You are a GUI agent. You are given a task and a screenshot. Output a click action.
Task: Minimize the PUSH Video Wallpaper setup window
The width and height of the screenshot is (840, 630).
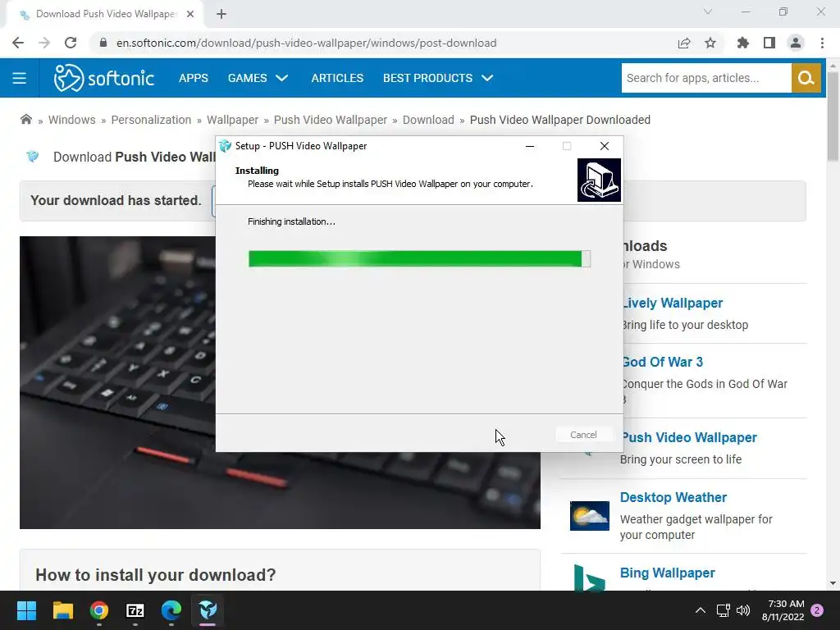(x=530, y=146)
